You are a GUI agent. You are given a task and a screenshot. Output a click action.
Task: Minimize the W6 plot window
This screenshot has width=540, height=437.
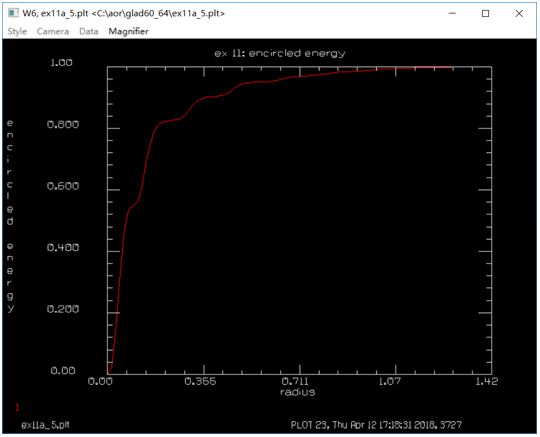tap(452, 13)
